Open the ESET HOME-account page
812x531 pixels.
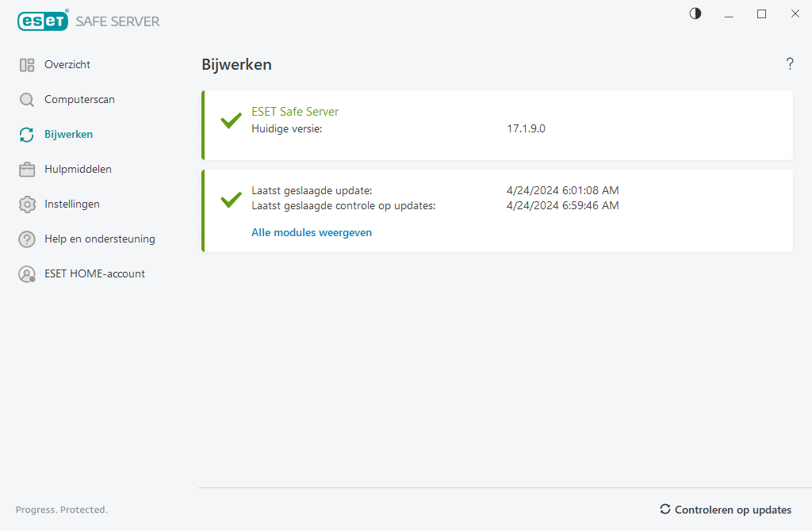pyautogui.click(x=94, y=273)
